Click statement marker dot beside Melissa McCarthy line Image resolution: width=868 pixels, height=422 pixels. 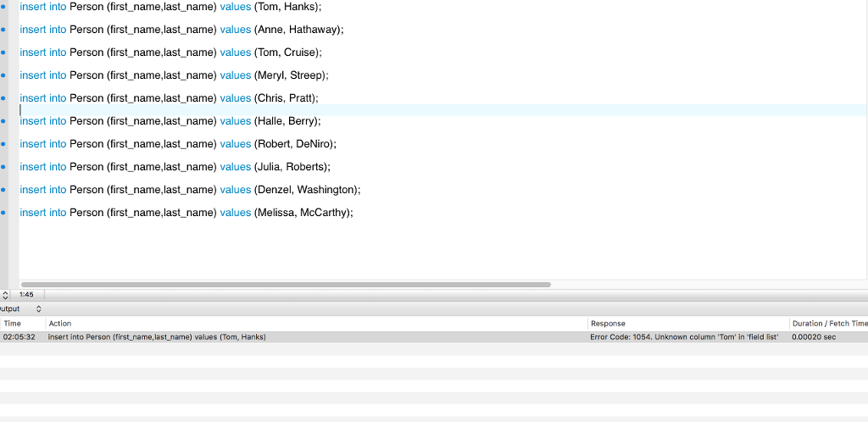pyautogui.click(x=3, y=213)
